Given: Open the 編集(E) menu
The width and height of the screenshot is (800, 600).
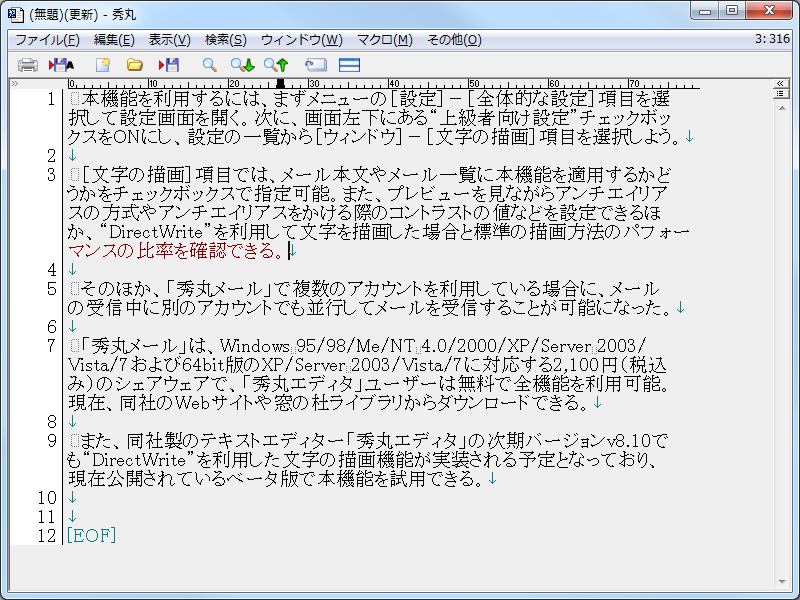Looking at the screenshot, I should pyautogui.click(x=114, y=40).
